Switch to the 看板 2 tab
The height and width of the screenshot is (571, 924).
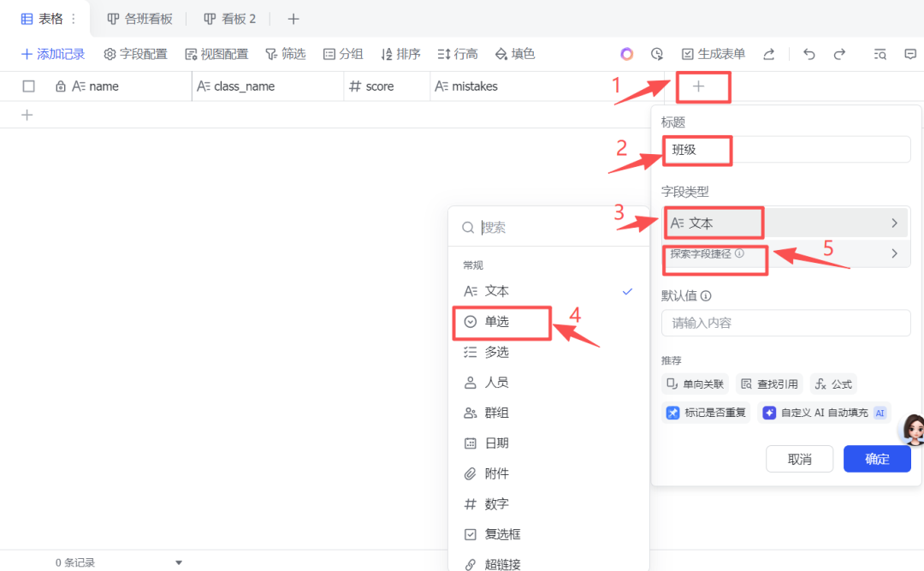[229, 18]
